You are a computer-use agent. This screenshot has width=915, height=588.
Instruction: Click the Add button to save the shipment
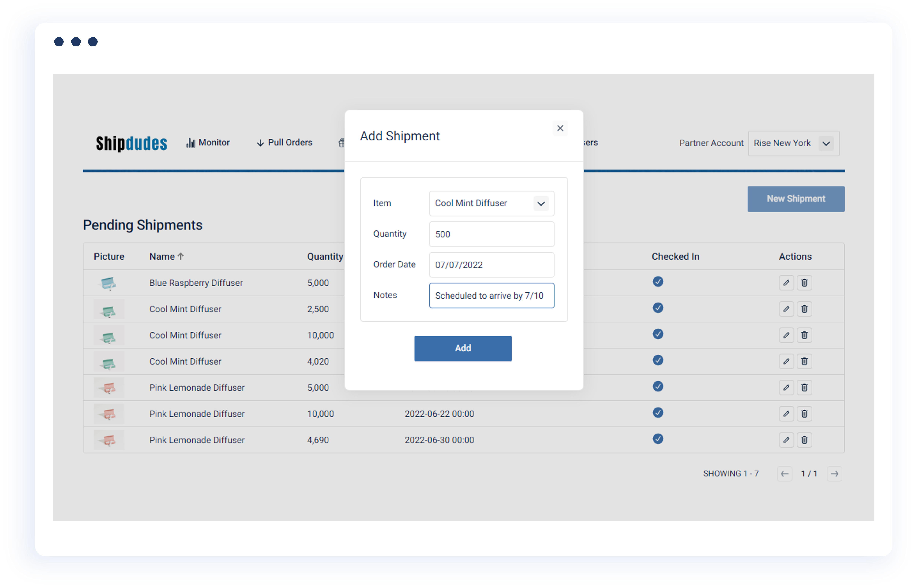click(463, 348)
